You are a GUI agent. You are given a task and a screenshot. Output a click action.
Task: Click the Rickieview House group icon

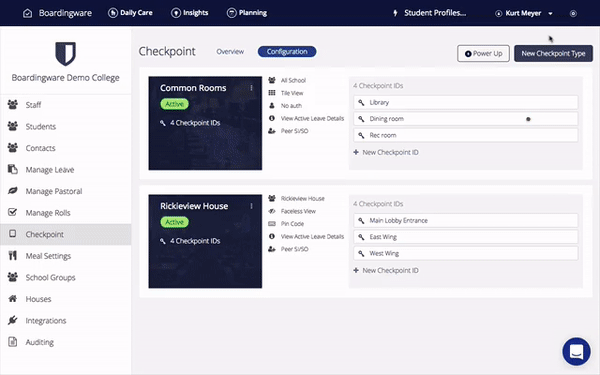point(272,199)
